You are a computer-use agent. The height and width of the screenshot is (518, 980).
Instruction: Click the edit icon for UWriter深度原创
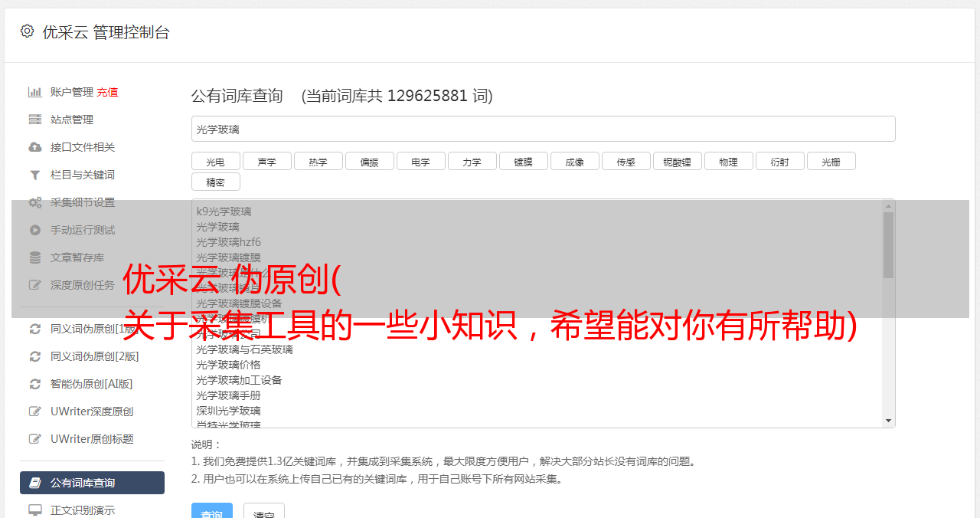click(35, 411)
